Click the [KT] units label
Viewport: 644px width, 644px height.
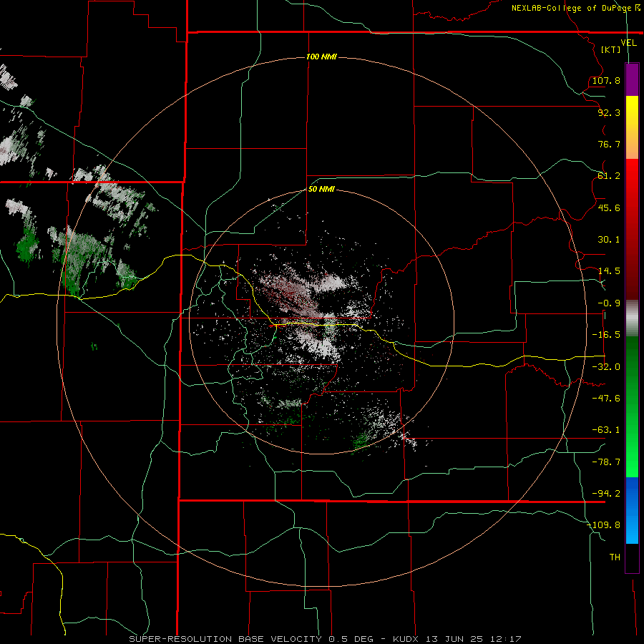611,49
